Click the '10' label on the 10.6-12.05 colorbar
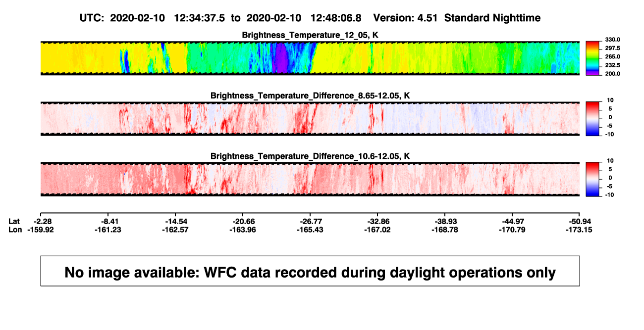 tap(609, 161)
